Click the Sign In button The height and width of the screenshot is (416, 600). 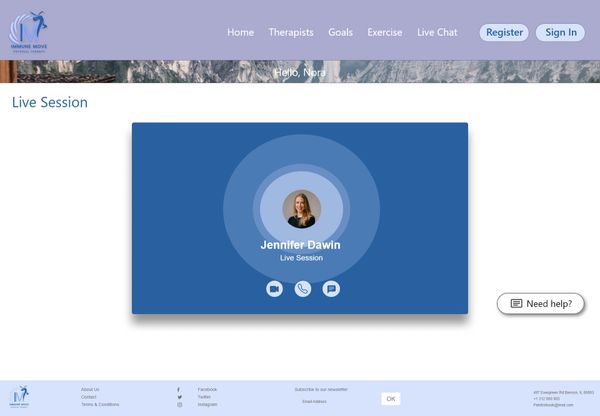click(560, 33)
